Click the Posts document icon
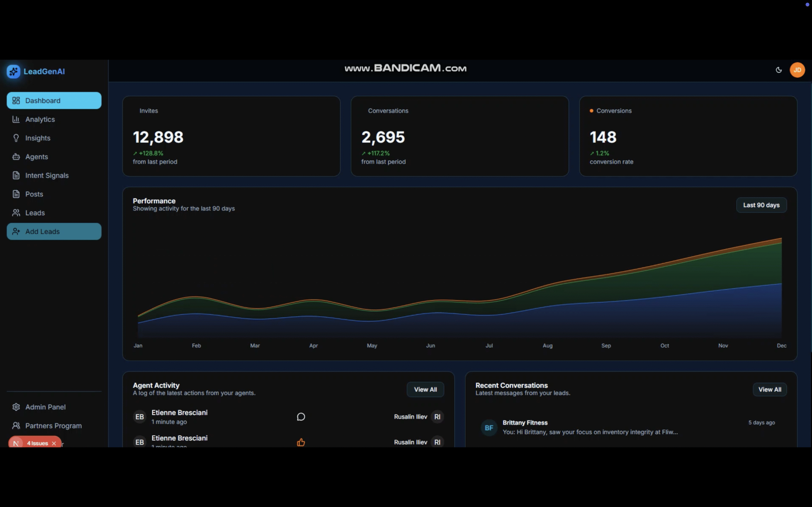 pyautogui.click(x=16, y=194)
